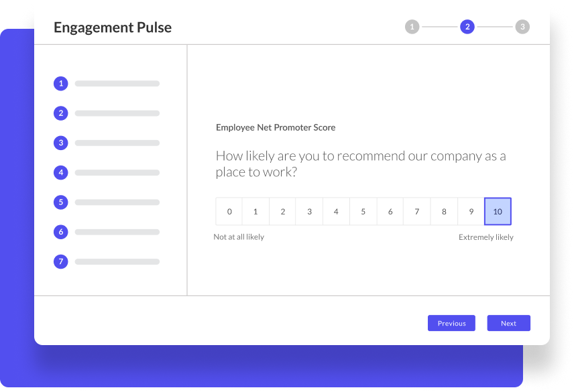Return to step 2 in the progress tracker
Screen dimensions: 574x392
click(467, 27)
